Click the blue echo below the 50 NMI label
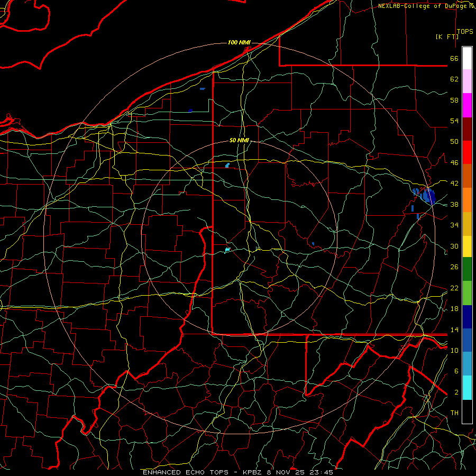 (227, 165)
